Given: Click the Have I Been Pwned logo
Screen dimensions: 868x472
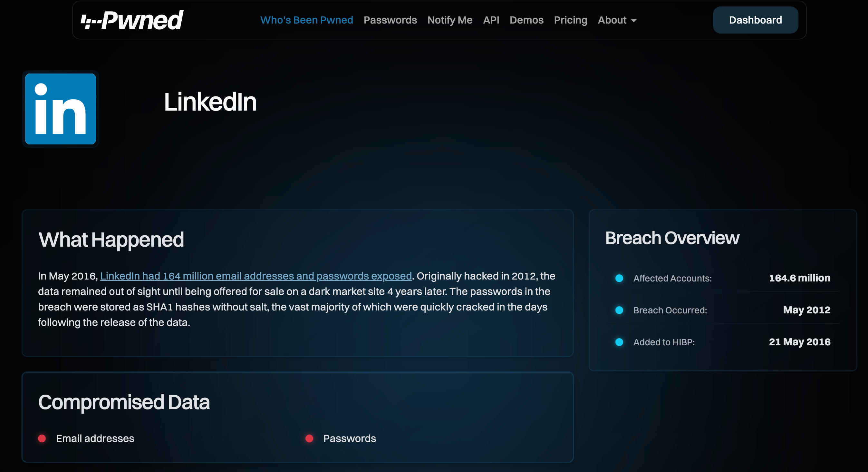Looking at the screenshot, I should coord(132,20).
